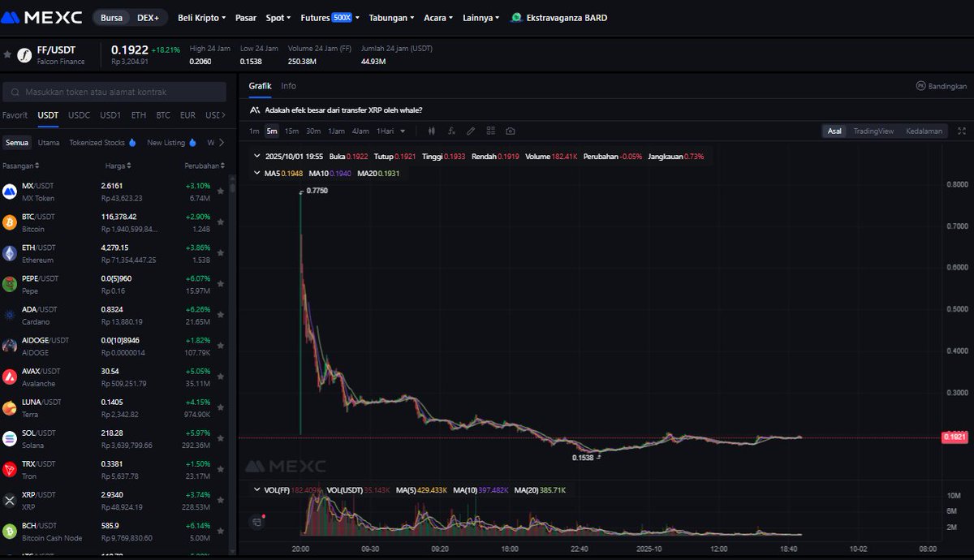Click the Ekstravaganza BARD promo icon
Screen dimensions: 974x560
tap(516, 17)
